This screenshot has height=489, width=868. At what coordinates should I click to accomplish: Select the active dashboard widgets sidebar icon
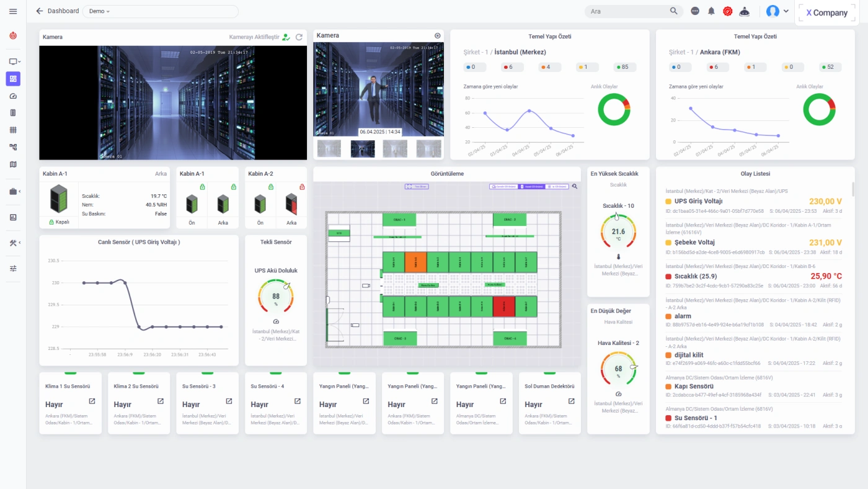(13, 79)
